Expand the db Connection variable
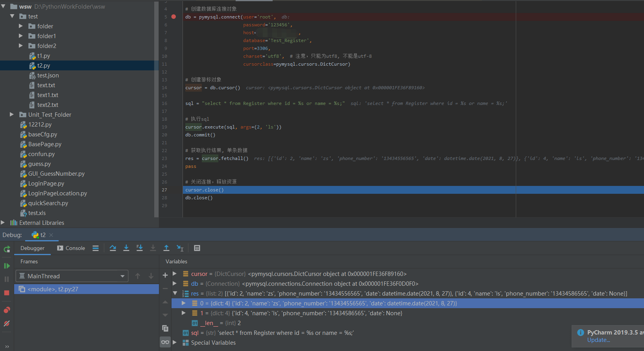 coord(175,283)
